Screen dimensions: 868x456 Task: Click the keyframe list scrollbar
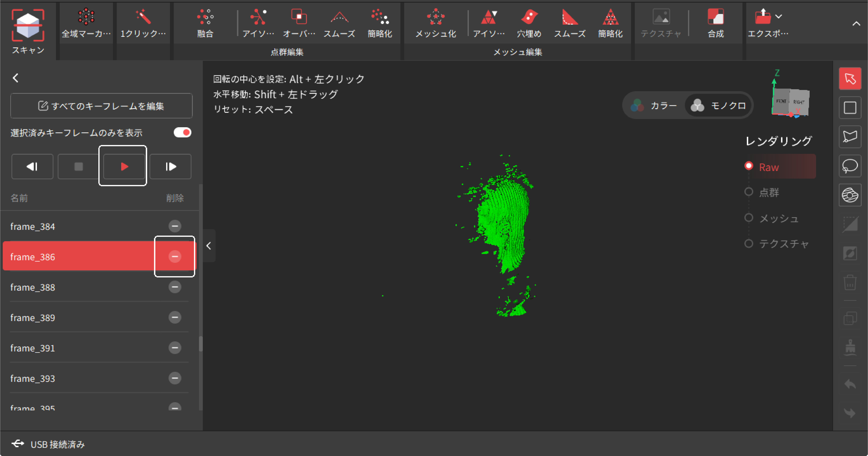[x=201, y=344]
